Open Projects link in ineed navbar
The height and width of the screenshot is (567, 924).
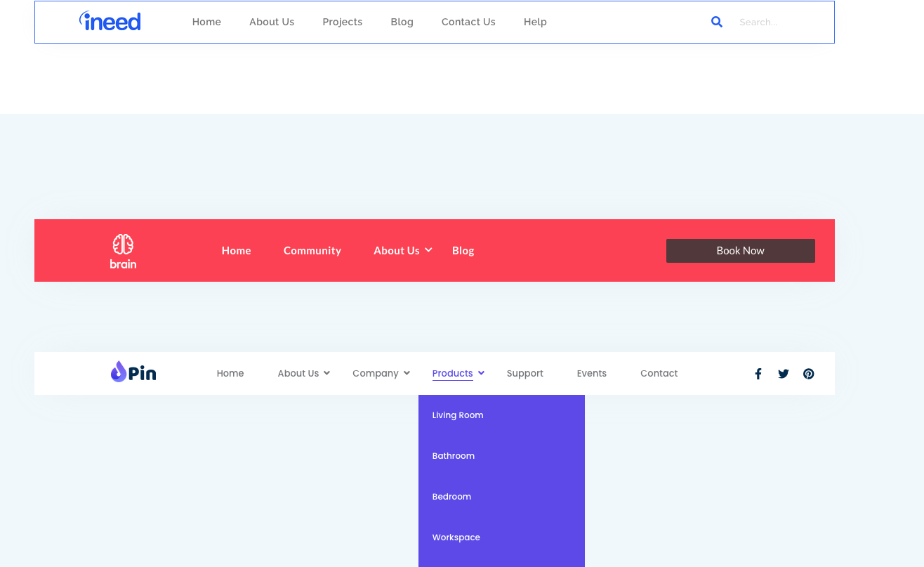point(343,22)
